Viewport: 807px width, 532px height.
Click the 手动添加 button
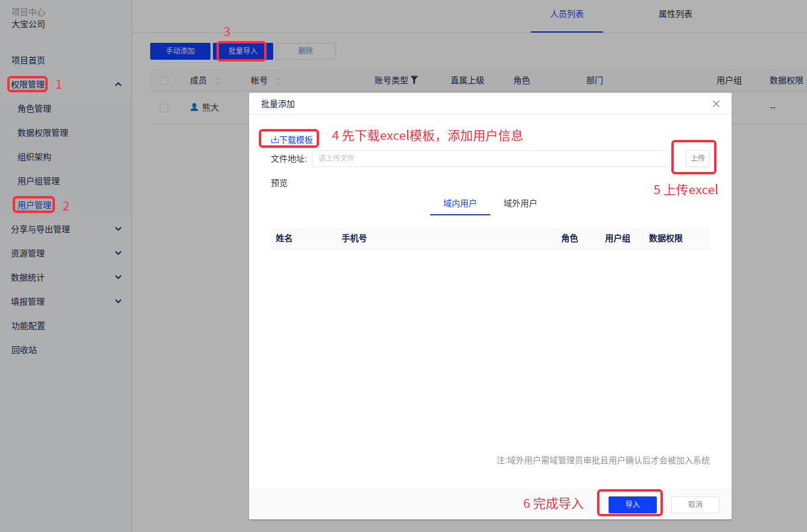point(180,51)
